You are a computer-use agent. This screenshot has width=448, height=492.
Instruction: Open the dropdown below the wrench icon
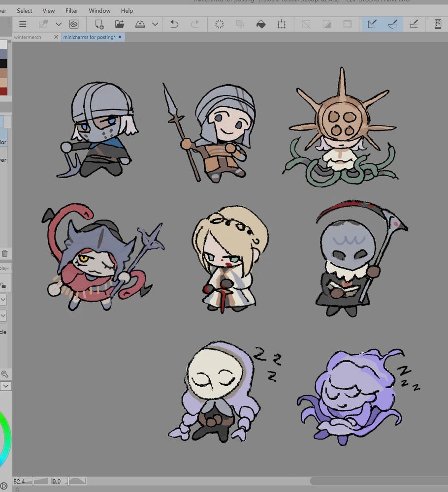tap(5, 386)
